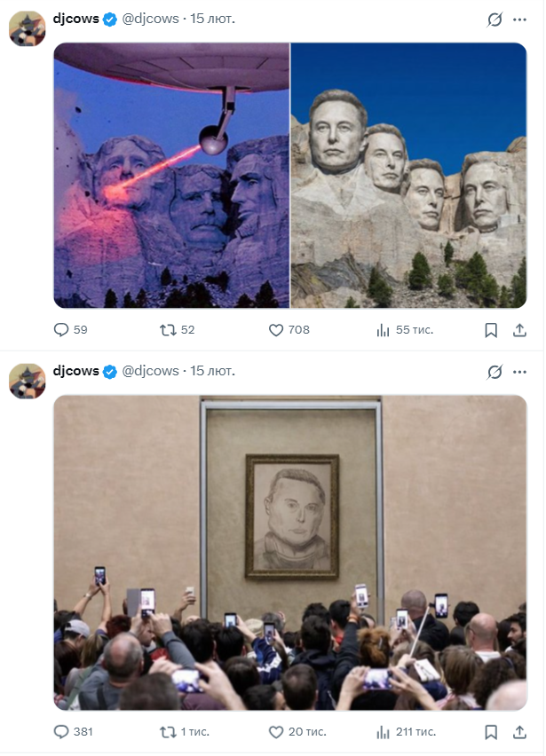Reply to the post with 381 replies
The image size is (546, 756).
[61, 732]
